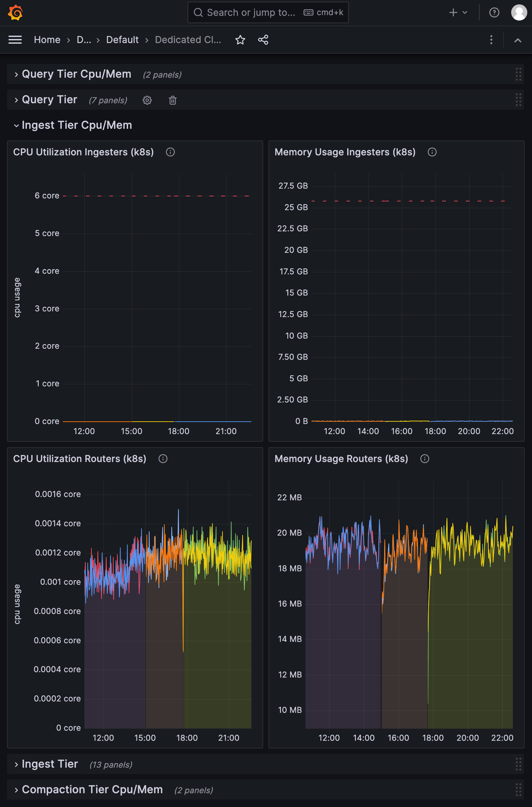Screen dimensions: 532x807
Task: Open the plus new-item dropdown
Action: point(458,13)
